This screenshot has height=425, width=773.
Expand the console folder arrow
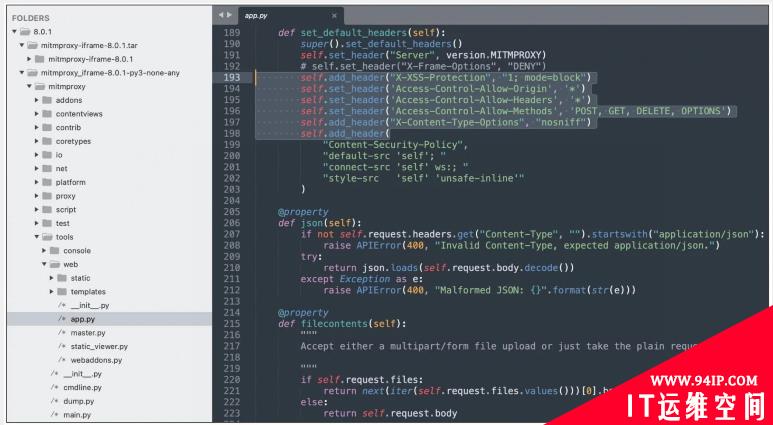pos(44,250)
